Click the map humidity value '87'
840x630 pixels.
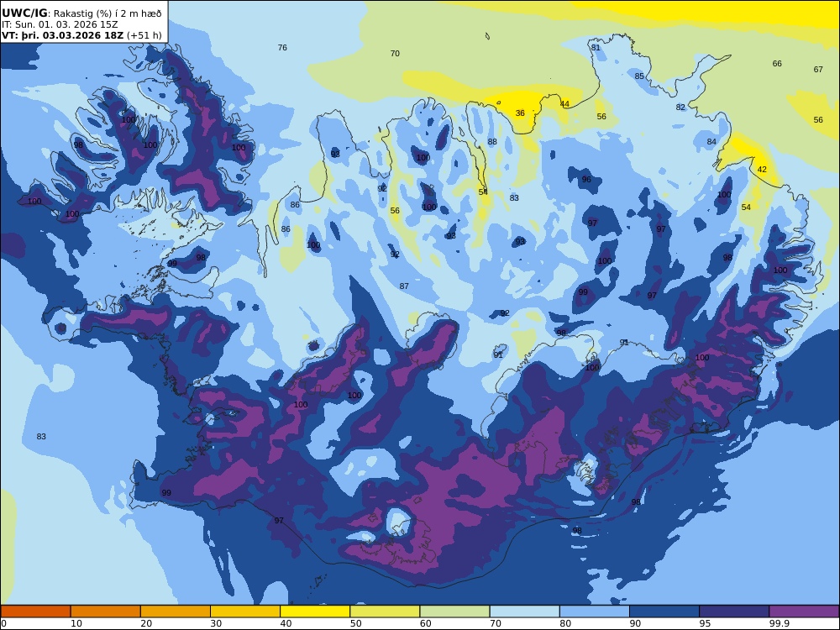tap(404, 286)
